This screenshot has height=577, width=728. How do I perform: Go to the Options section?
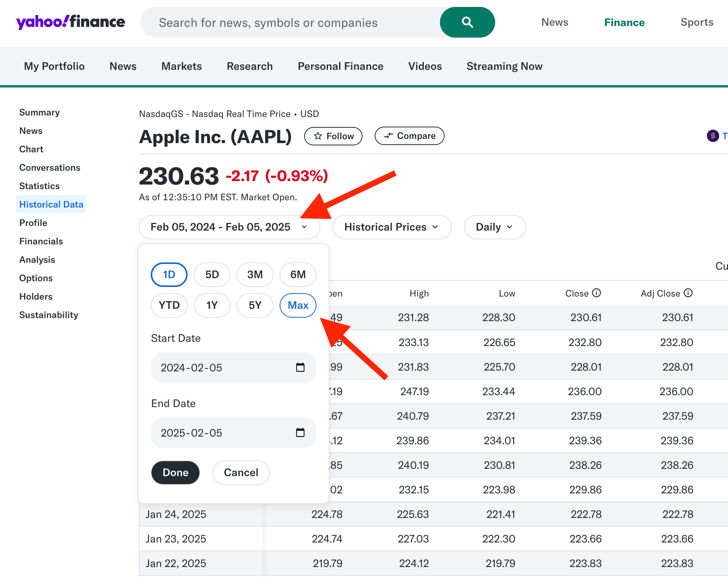pyautogui.click(x=36, y=278)
